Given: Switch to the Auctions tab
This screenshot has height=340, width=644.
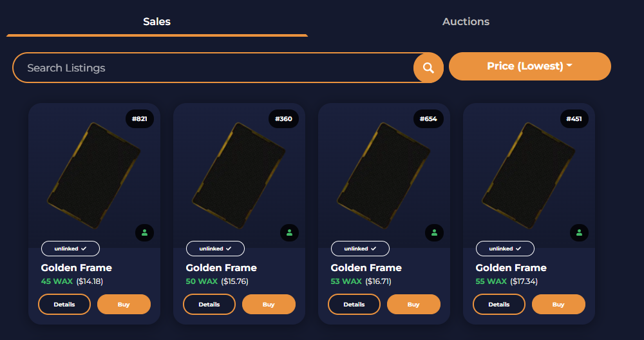Looking at the screenshot, I should (466, 21).
